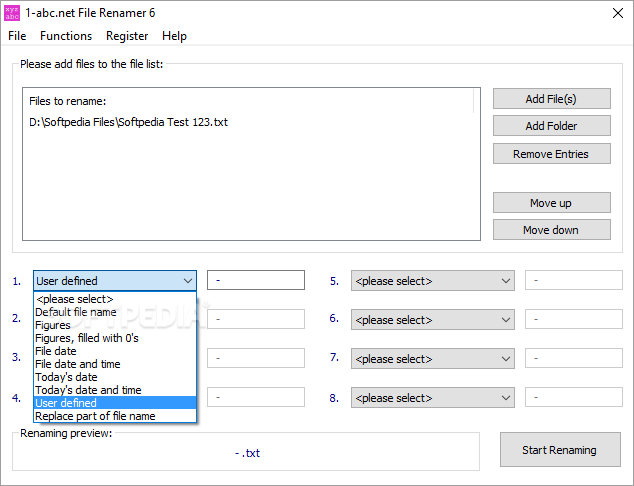Click the Start Renaming button
The height and width of the screenshot is (486, 634).
[x=560, y=450]
